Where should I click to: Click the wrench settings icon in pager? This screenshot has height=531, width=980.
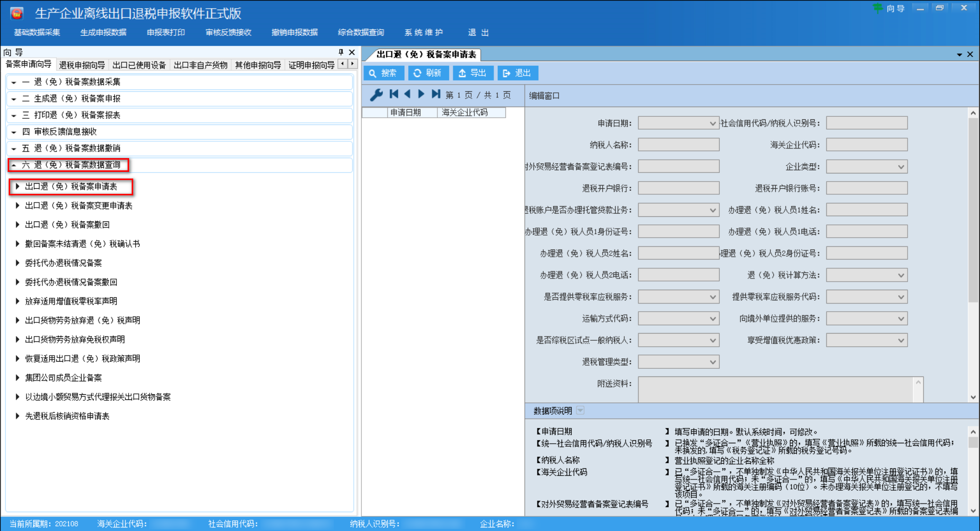click(x=376, y=95)
